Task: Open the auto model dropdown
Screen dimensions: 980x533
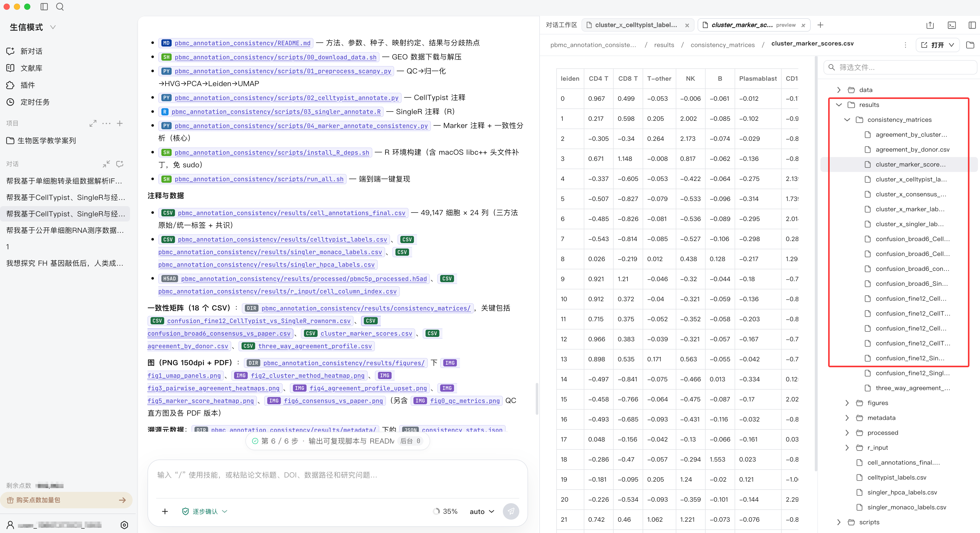Action: [482, 511]
